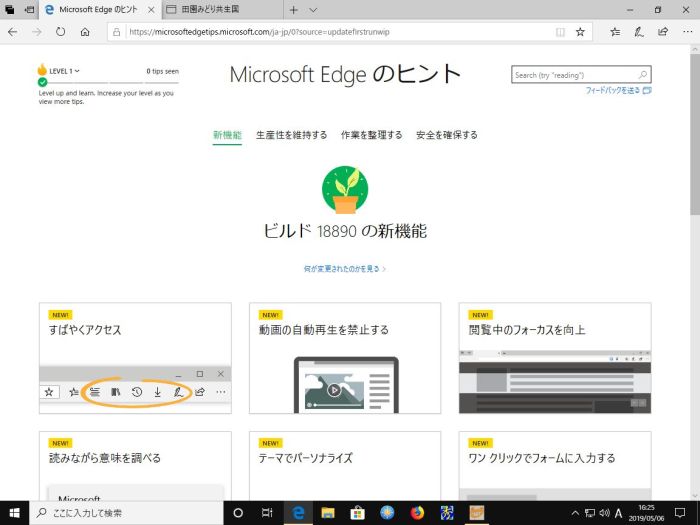Launch Firefox from the taskbar

(x=417, y=513)
